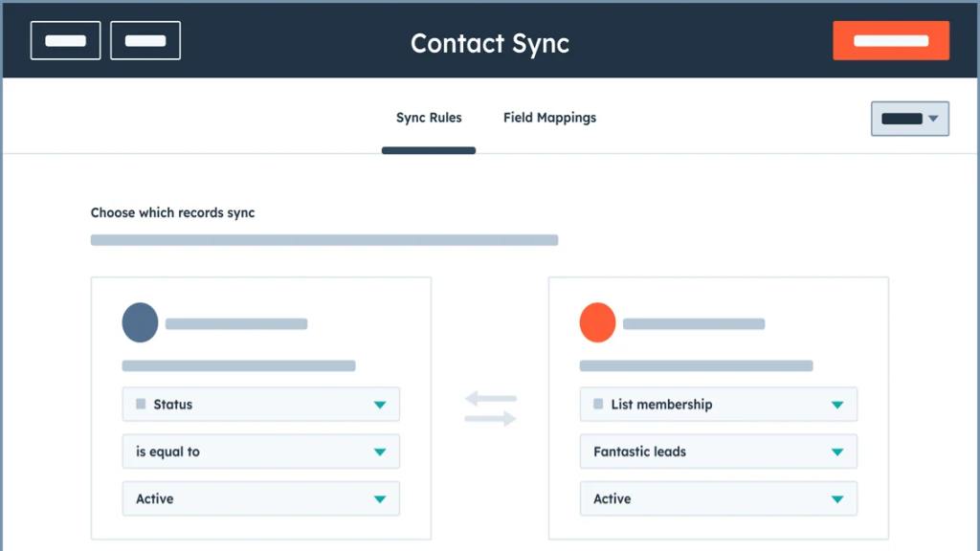Click the first outlined header button
The width and height of the screenshot is (980, 551).
click(65, 41)
